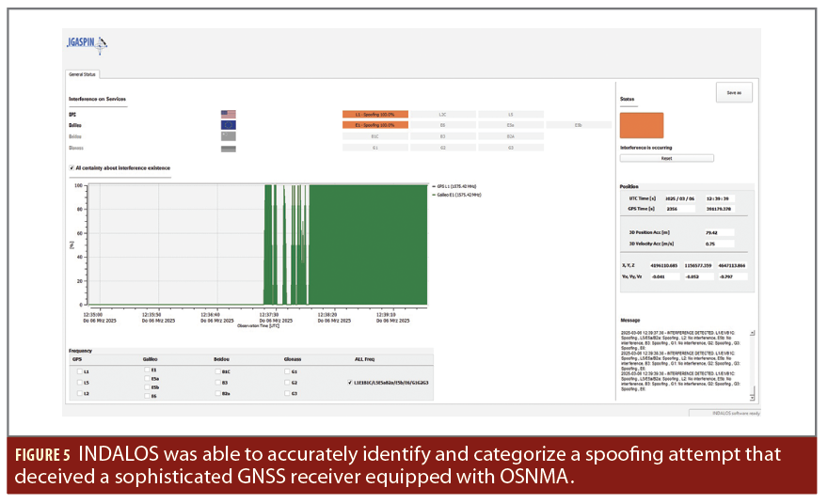Enable the Beidou B1C frequency checkbox
This screenshot has width=828, height=504.
(x=215, y=371)
